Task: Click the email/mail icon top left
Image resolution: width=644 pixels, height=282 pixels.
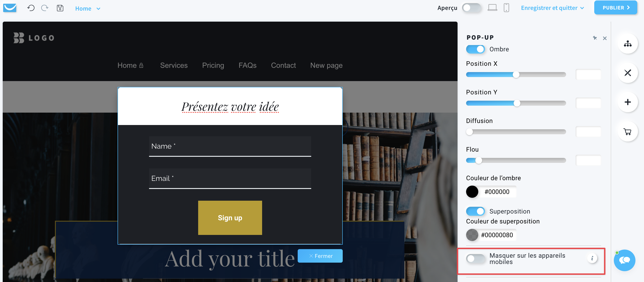Action: 10,7
